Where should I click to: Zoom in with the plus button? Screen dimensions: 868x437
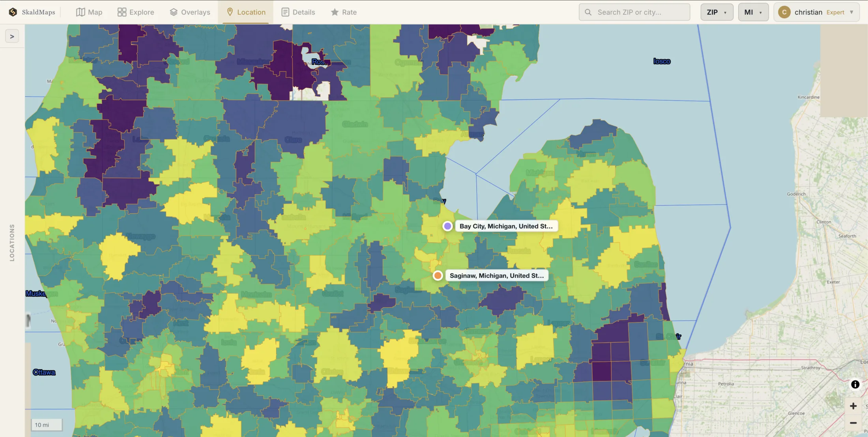tap(853, 406)
